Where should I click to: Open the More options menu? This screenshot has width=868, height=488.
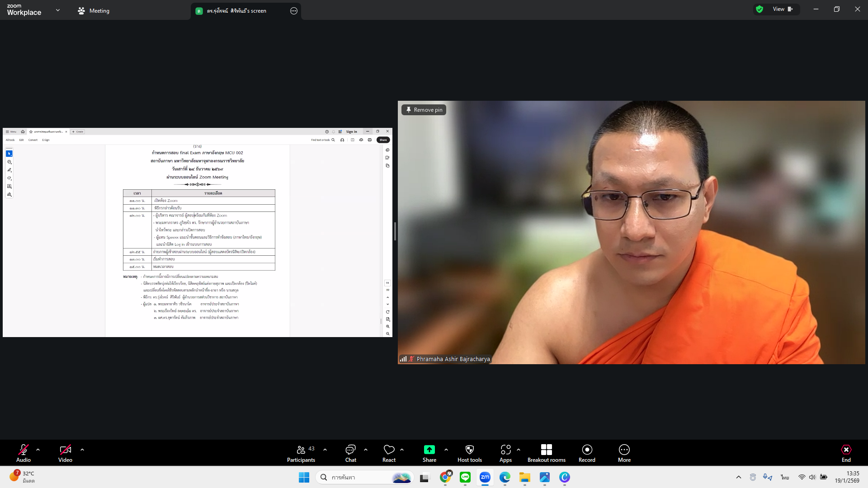pos(624,453)
